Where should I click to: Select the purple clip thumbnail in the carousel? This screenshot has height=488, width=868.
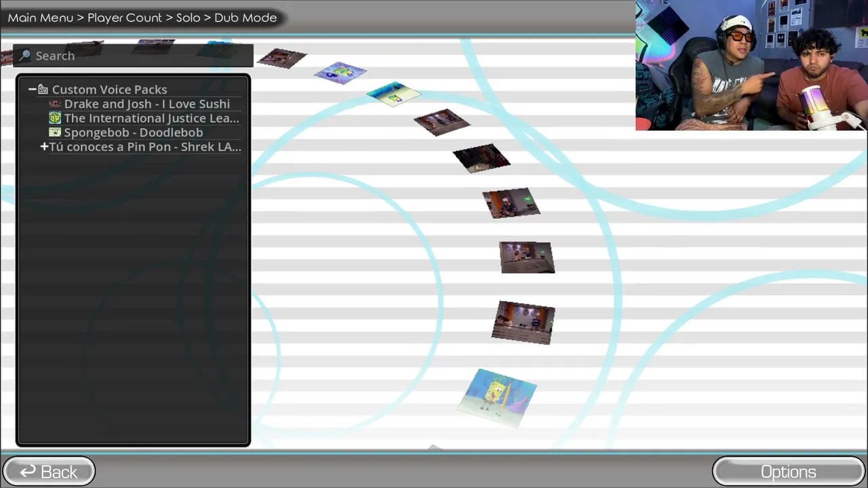pos(340,73)
